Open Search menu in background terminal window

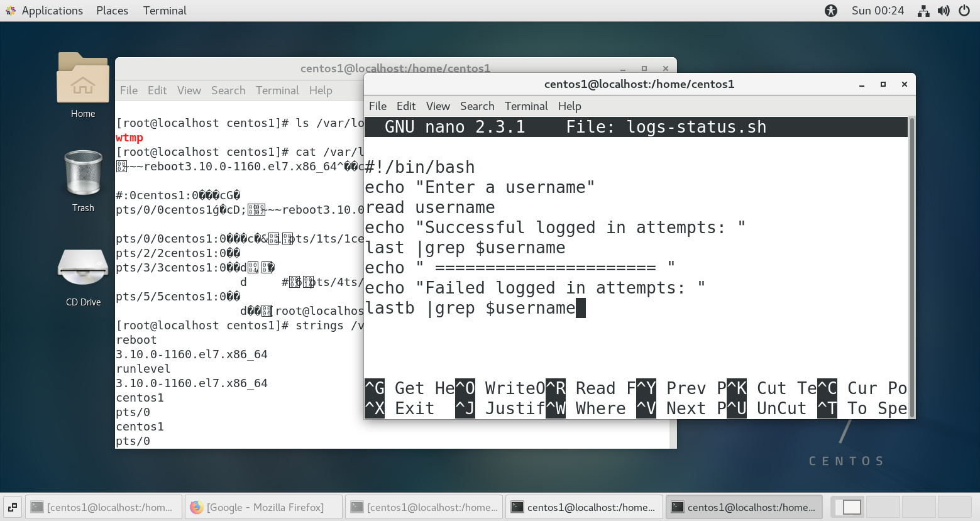pos(228,90)
